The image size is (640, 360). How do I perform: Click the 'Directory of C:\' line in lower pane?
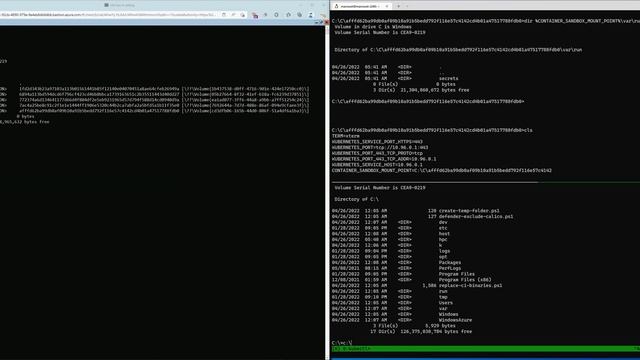pos(356,200)
